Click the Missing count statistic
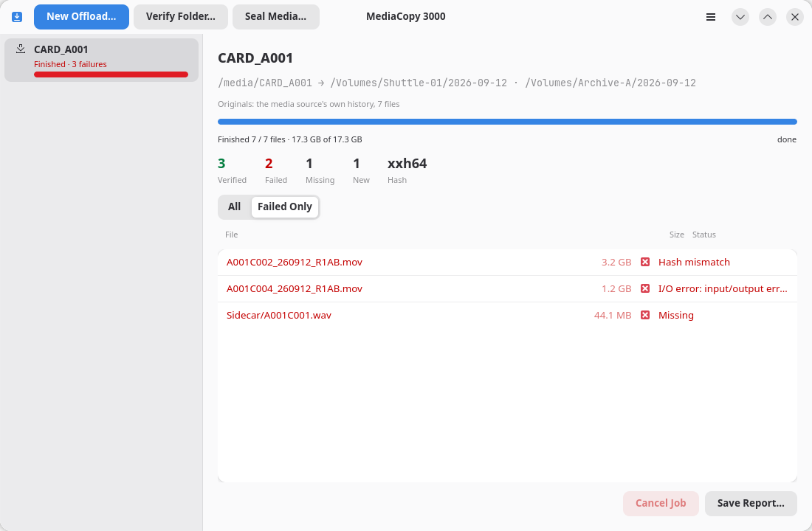The height and width of the screenshot is (531, 812). pyautogui.click(x=320, y=170)
